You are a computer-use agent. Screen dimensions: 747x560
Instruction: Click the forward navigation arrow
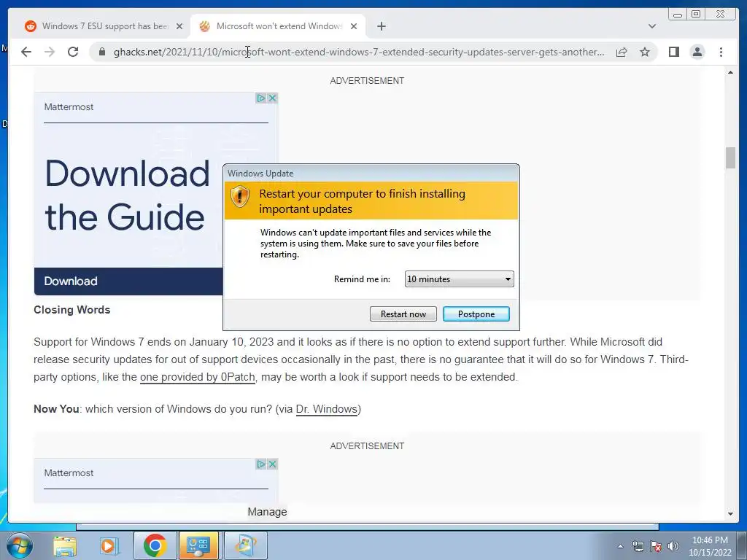point(50,52)
